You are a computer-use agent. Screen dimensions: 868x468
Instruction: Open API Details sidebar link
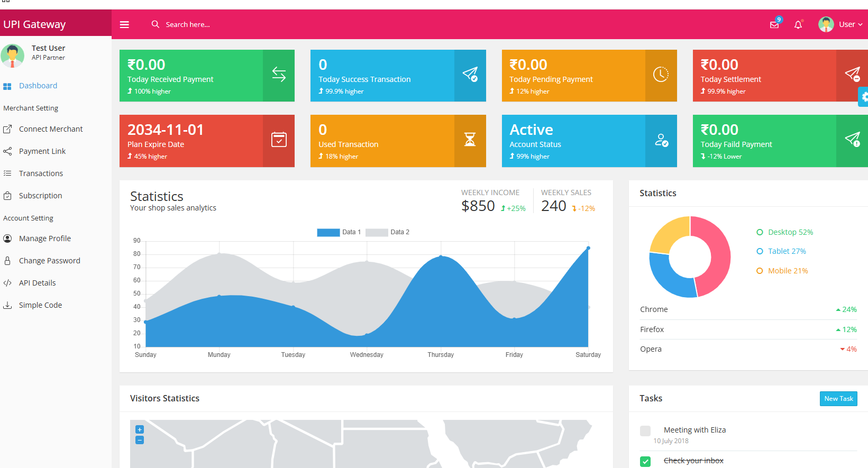pos(37,283)
